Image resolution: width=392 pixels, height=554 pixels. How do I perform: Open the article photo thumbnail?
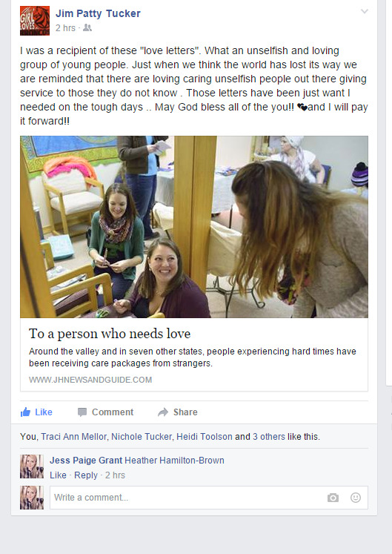(194, 227)
